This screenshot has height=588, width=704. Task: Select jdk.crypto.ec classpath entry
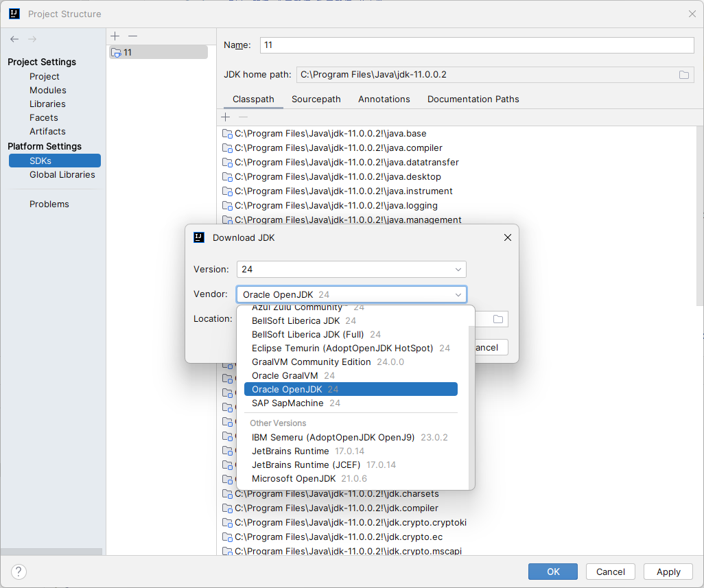(338, 537)
